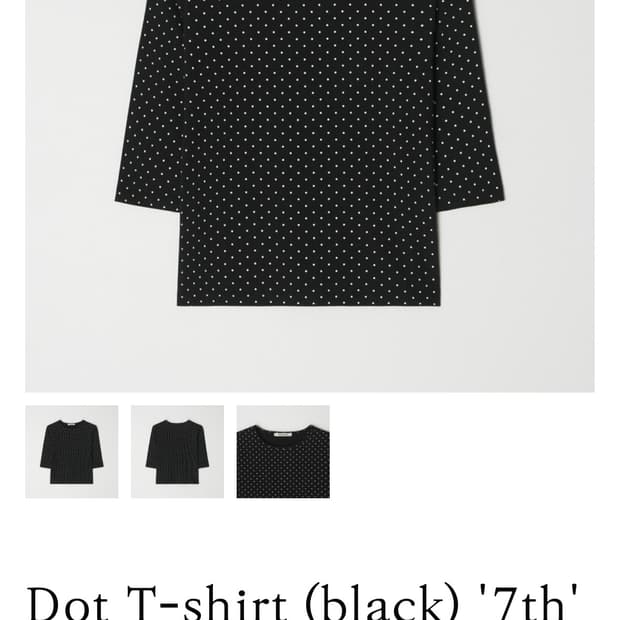Image resolution: width=620 pixels, height=620 pixels.
Task: Click the white neck label in close-up thumbnail
Action: tap(282, 435)
